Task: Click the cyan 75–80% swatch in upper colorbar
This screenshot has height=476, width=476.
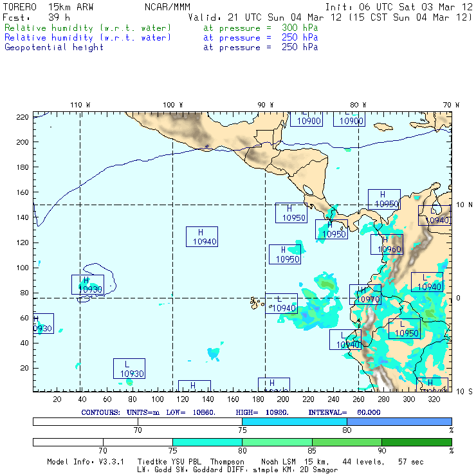Action: click(x=295, y=421)
